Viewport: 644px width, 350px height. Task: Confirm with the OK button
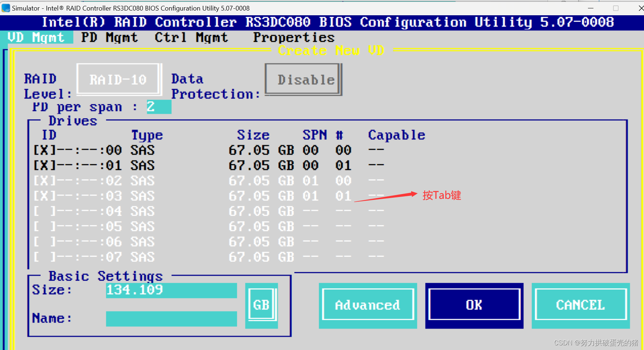click(474, 305)
